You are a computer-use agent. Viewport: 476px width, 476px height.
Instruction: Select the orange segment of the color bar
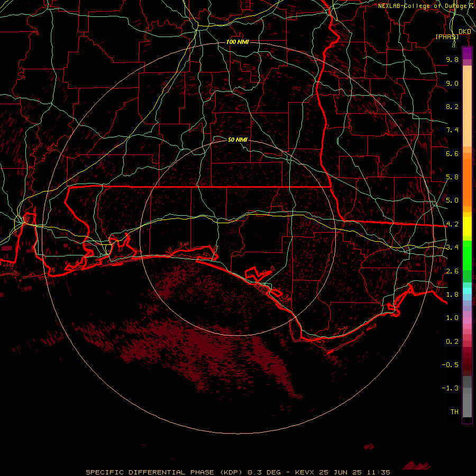[467, 183]
